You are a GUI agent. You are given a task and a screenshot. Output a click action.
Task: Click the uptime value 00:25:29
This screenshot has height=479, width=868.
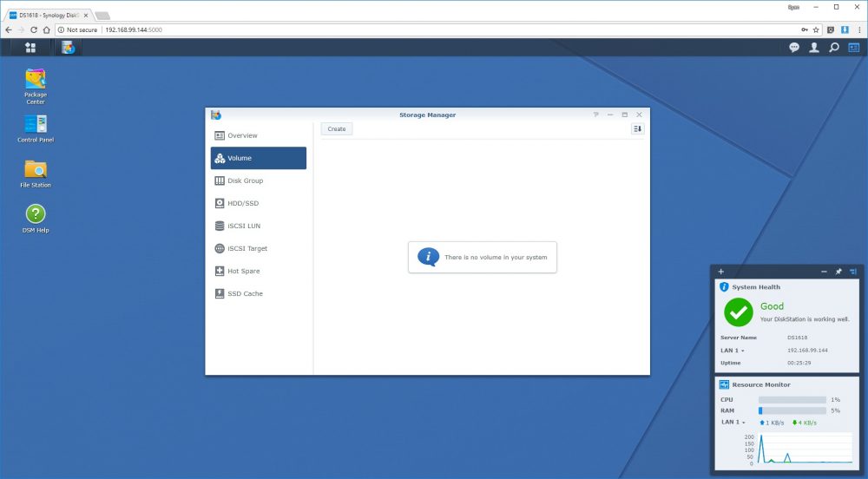click(x=799, y=363)
